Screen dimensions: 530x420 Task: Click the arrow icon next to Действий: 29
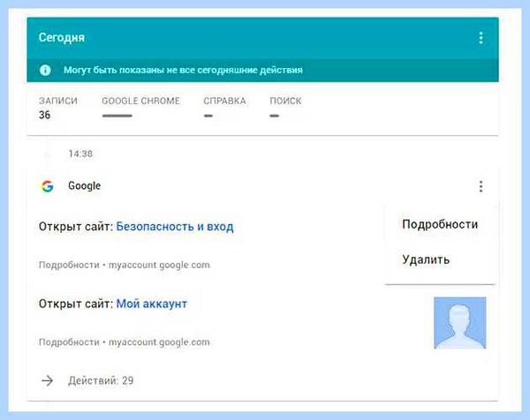48,380
